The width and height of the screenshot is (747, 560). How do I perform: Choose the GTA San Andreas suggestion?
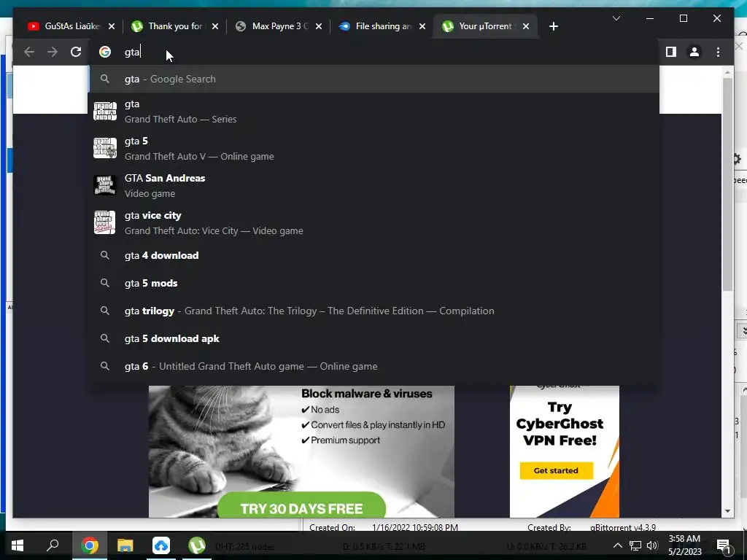[x=374, y=186]
